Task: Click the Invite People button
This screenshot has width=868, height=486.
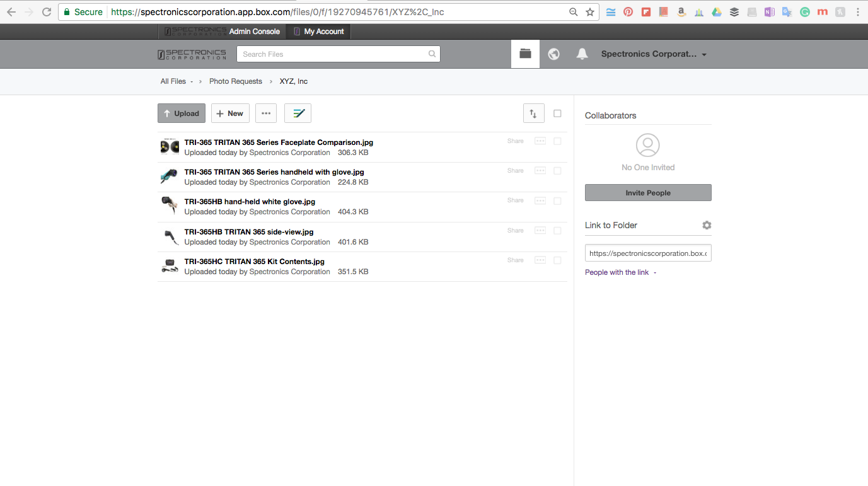Action: [648, 193]
